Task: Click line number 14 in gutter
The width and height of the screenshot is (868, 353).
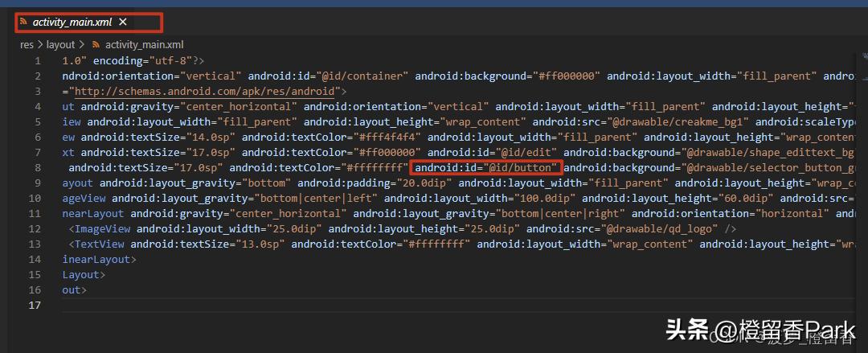Action: [x=35, y=259]
